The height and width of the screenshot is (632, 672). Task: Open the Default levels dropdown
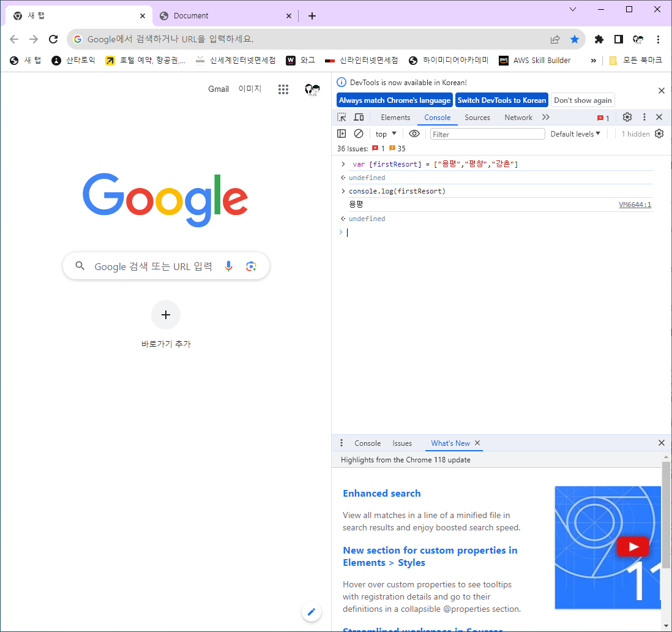(575, 134)
